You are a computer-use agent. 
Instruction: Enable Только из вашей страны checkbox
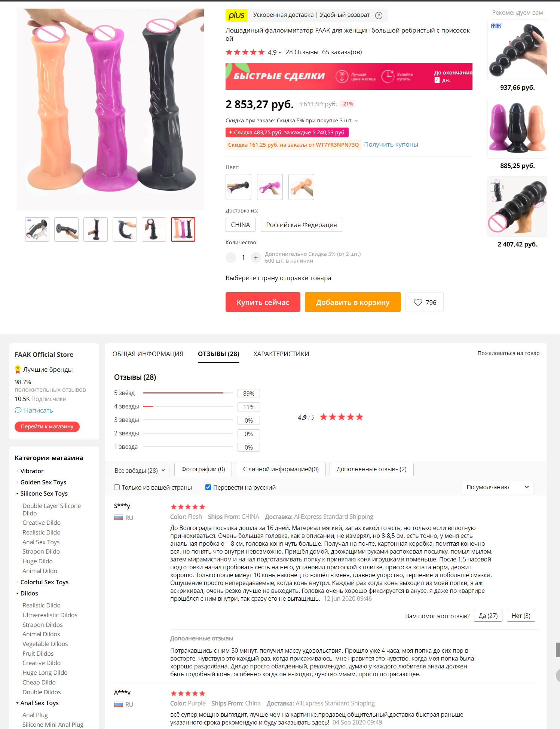coord(117,487)
